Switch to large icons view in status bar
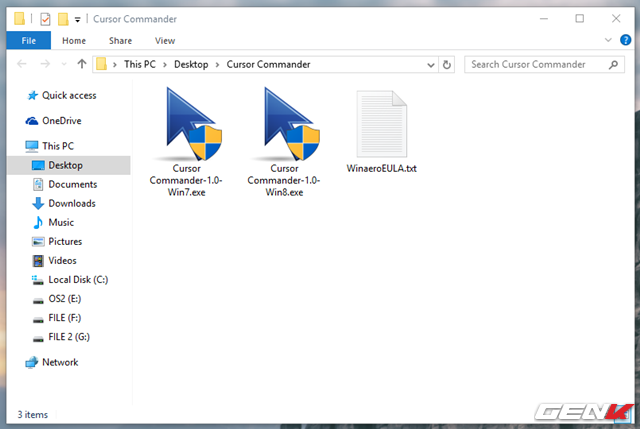The width and height of the screenshot is (640, 429). click(x=625, y=413)
